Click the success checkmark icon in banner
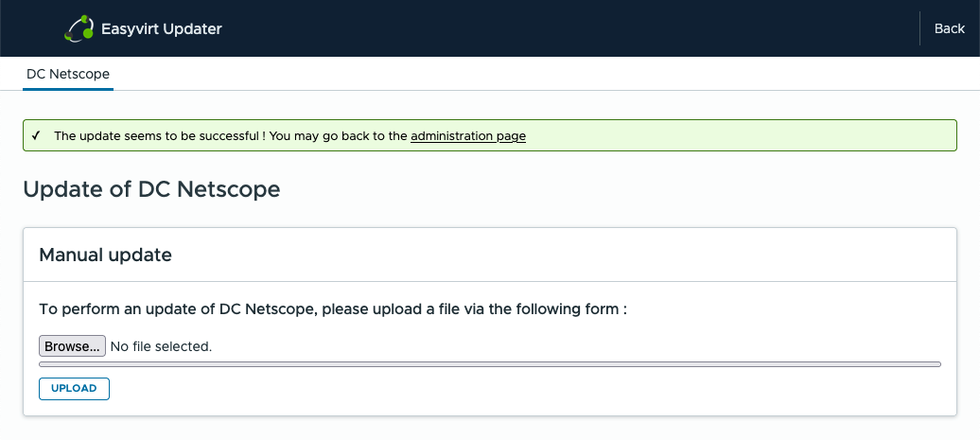Viewport: 980px width, 440px height. 35,135
